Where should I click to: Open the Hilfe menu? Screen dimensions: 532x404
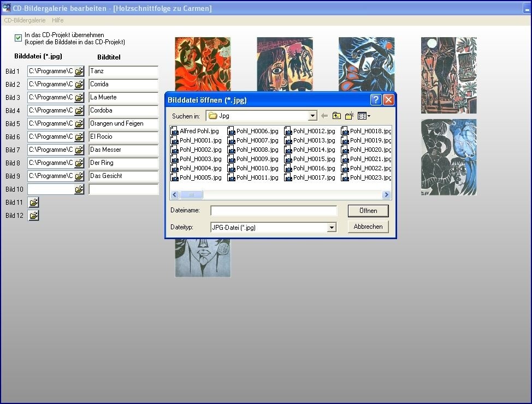(58, 20)
